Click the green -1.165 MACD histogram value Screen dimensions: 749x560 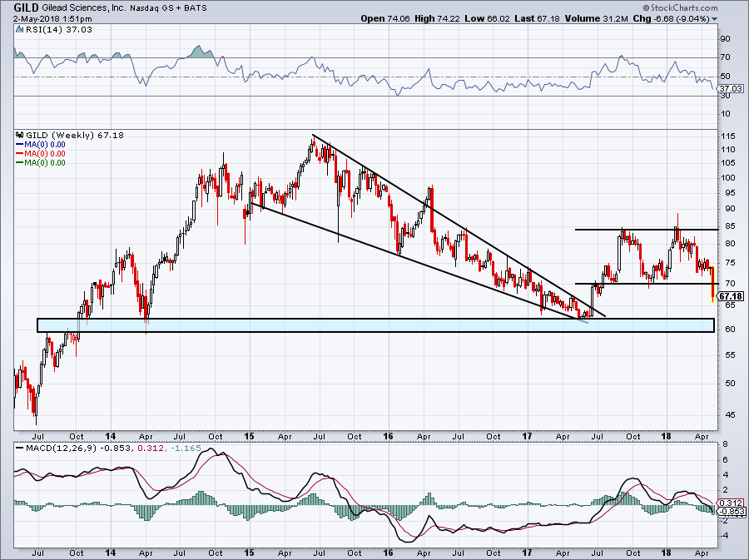click(185, 448)
